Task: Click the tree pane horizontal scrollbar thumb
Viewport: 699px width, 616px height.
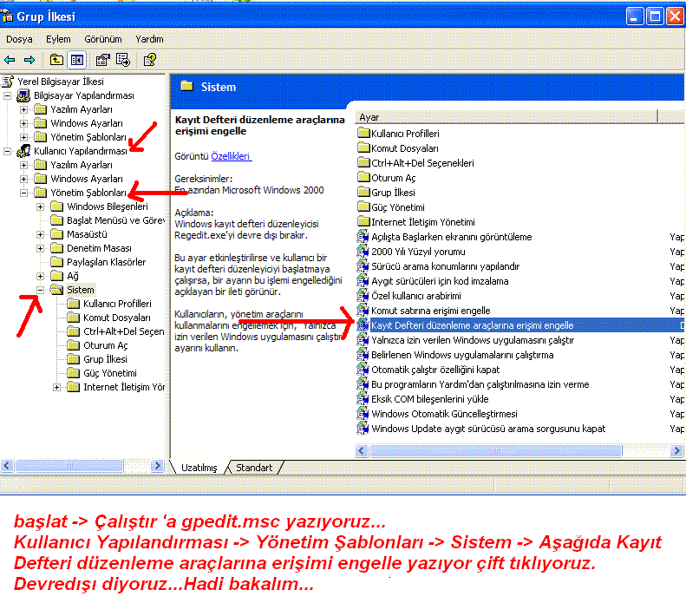Action: pos(69,466)
